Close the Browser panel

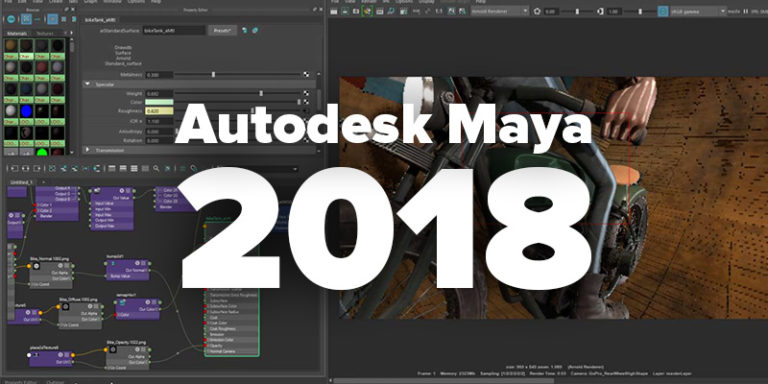point(73,9)
